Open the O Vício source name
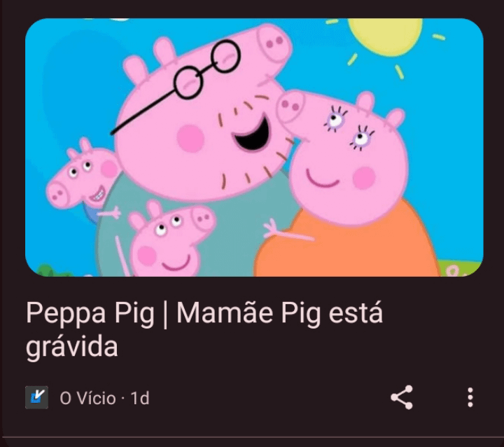This screenshot has width=504, height=447. tap(87, 399)
